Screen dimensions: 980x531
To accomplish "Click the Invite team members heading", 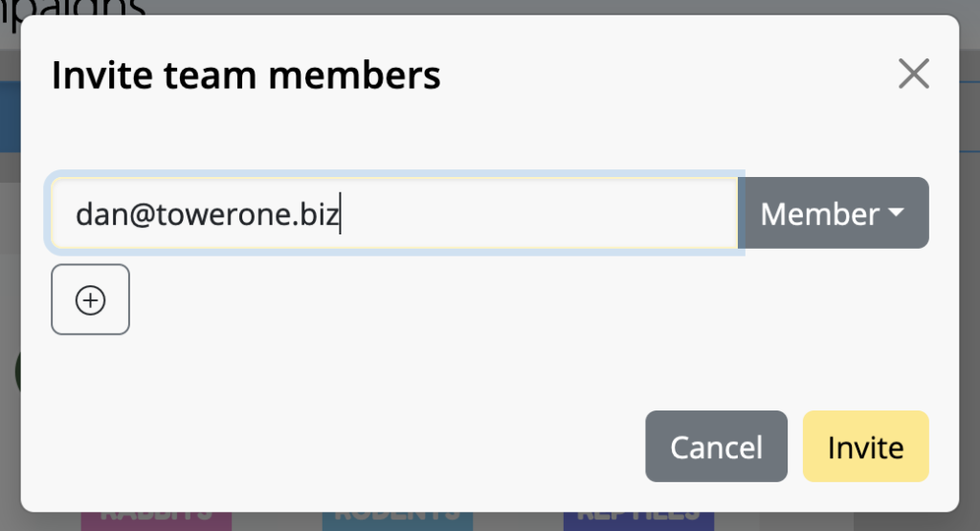I will click(246, 76).
